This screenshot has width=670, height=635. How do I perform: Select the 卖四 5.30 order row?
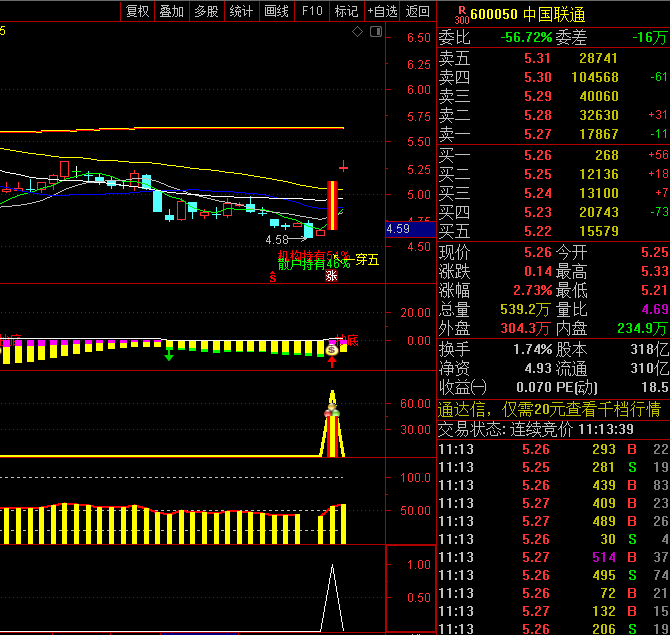(x=553, y=77)
